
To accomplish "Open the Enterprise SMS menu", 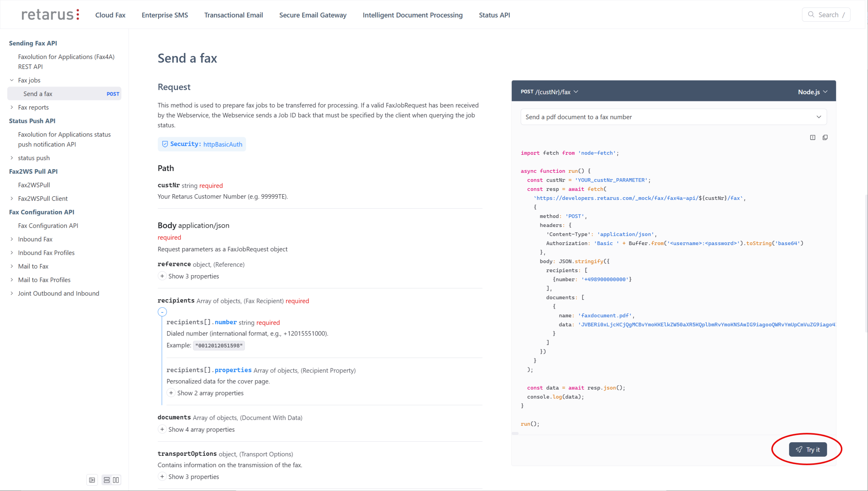I will 165,15.
